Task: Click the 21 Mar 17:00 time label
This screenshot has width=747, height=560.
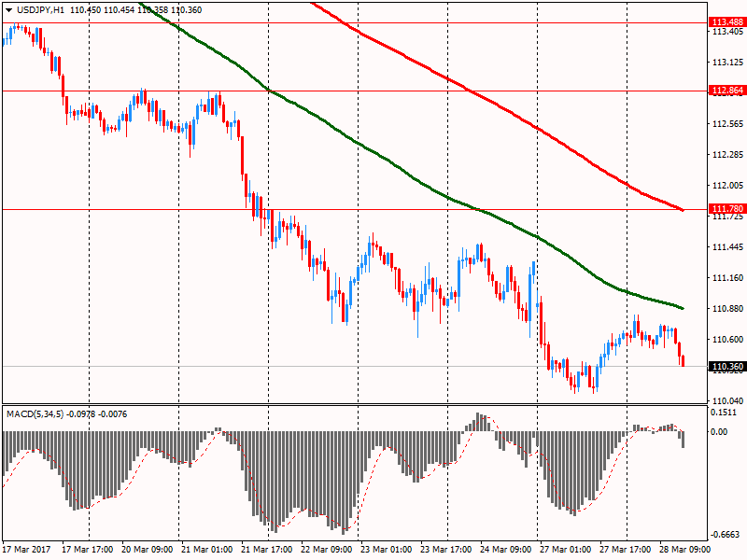Action: click(x=267, y=550)
